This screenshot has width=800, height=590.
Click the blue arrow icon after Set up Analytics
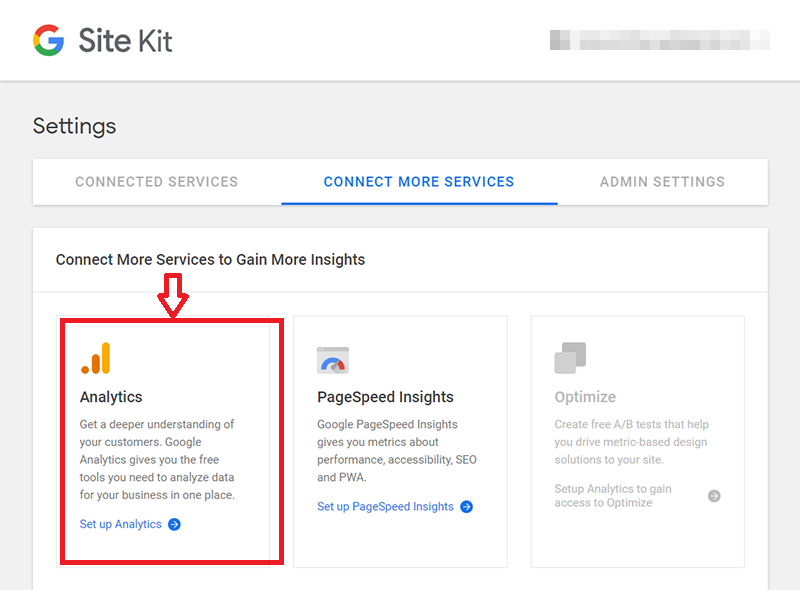[174, 524]
